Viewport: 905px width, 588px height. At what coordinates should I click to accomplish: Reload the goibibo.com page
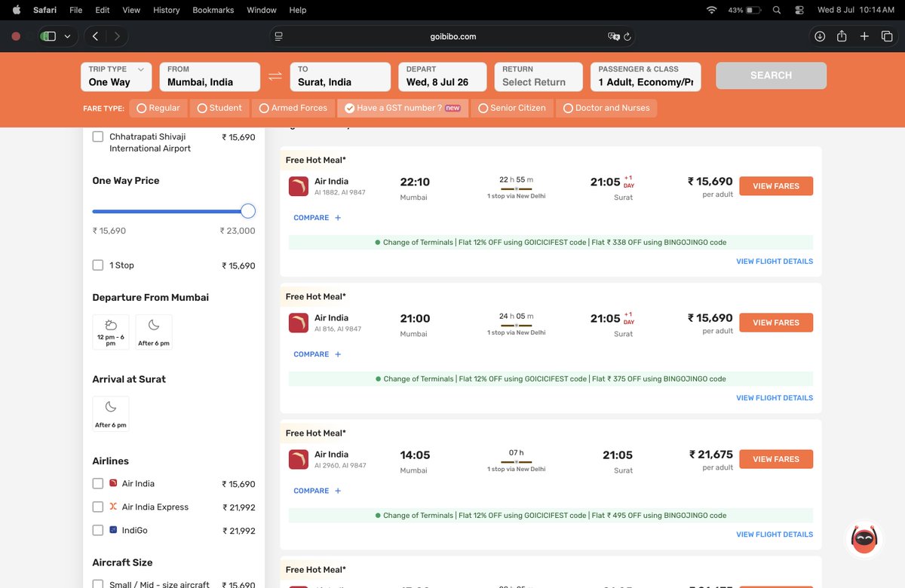[x=627, y=36]
